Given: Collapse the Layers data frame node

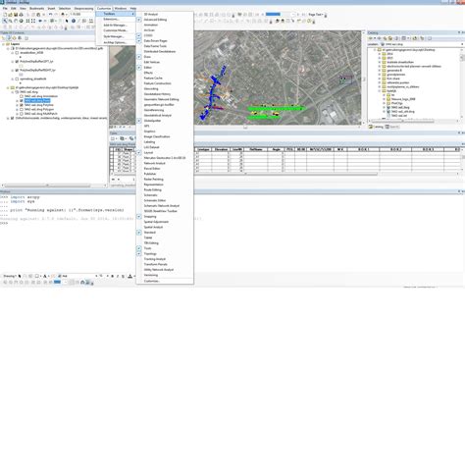Looking at the screenshot, I should pos(4,44).
